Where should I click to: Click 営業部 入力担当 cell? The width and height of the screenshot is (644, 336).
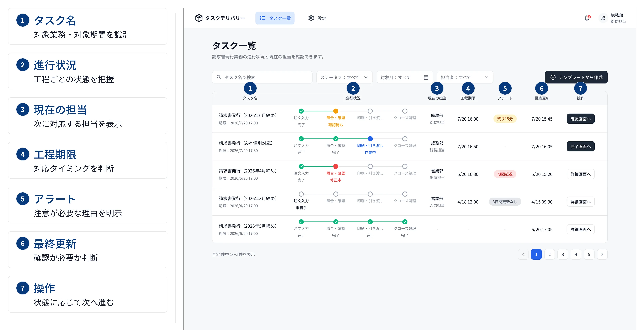(x=437, y=202)
